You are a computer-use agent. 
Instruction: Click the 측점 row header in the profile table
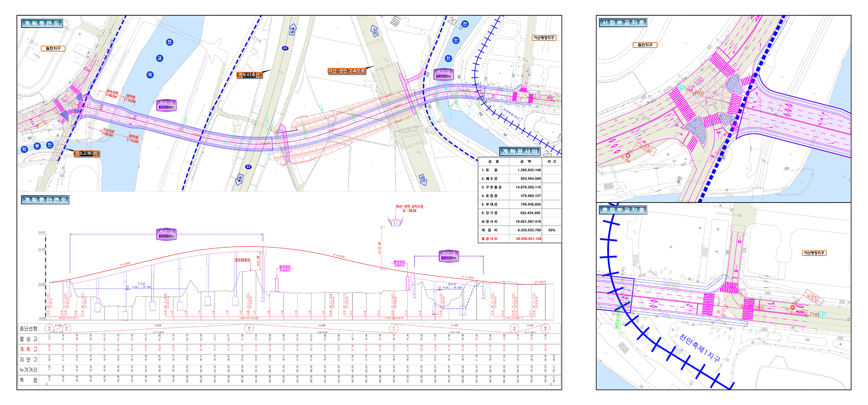coord(28,380)
